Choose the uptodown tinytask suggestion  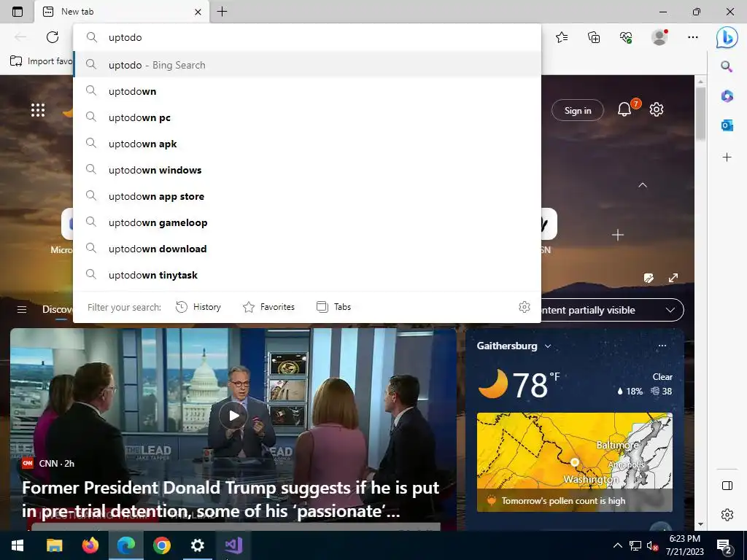click(x=307, y=274)
